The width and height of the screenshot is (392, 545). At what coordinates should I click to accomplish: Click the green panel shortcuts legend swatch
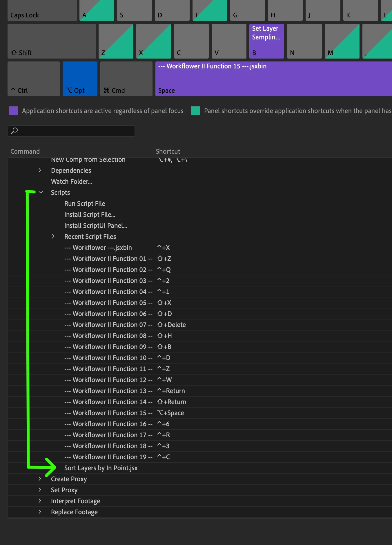[195, 111]
